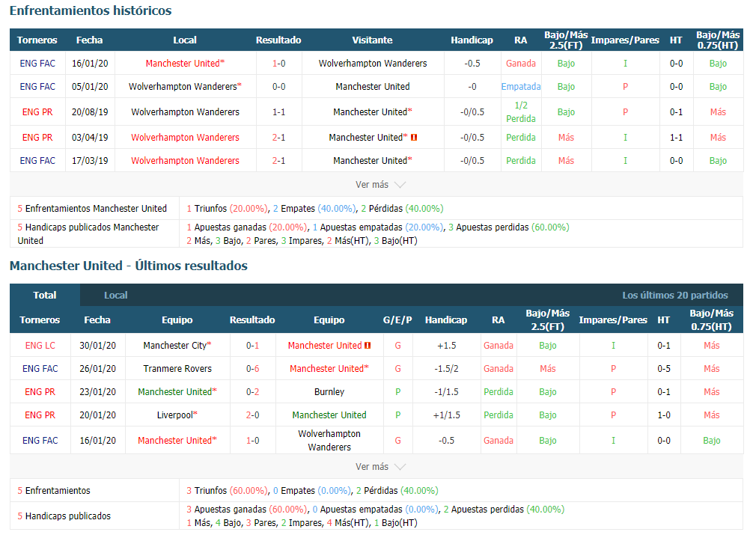The image size is (756, 535).
Task: Click 'G/E/P' column header
Action: point(397,320)
